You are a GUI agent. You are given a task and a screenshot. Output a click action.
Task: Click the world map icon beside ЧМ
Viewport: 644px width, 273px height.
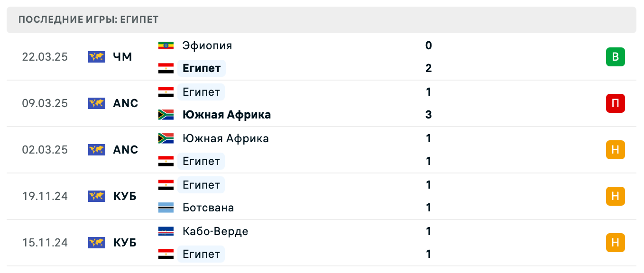click(96, 57)
